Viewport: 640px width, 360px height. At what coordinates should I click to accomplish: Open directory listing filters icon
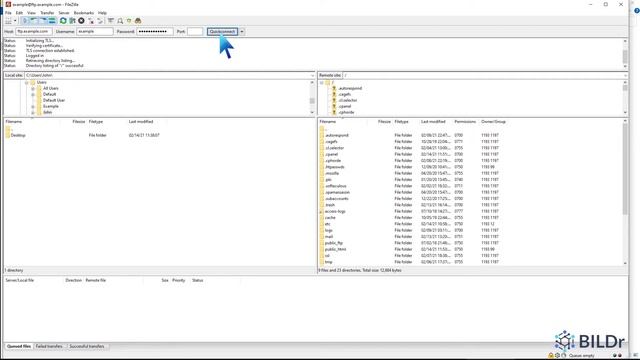[x=111, y=20]
